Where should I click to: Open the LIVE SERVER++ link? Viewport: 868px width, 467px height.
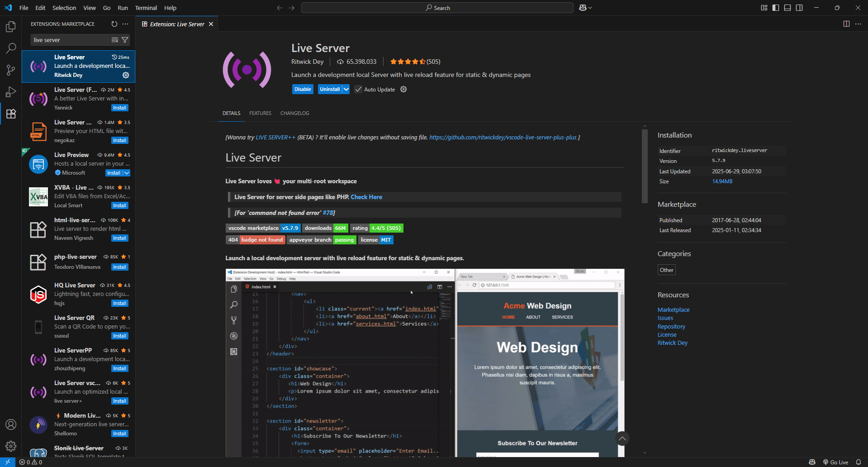(275, 137)
